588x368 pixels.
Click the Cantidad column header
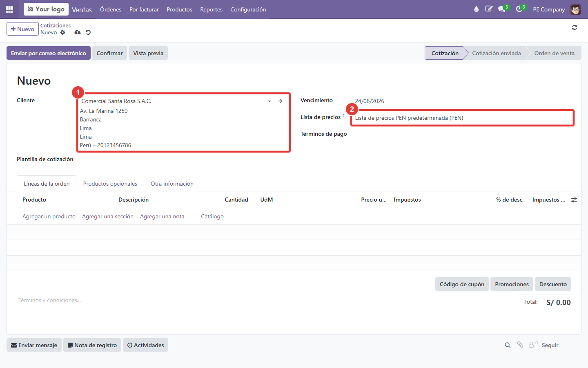tap(236, 200)
